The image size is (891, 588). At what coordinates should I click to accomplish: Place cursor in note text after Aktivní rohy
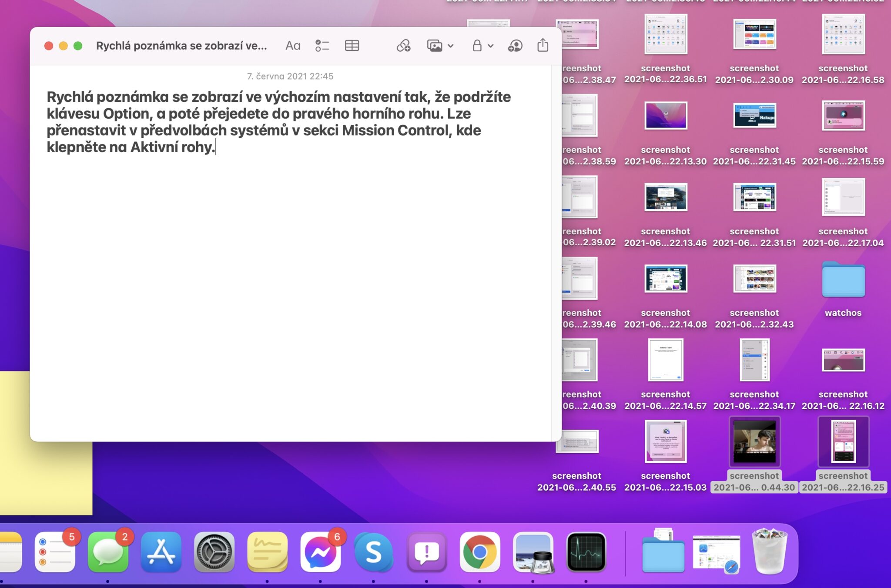216,147
